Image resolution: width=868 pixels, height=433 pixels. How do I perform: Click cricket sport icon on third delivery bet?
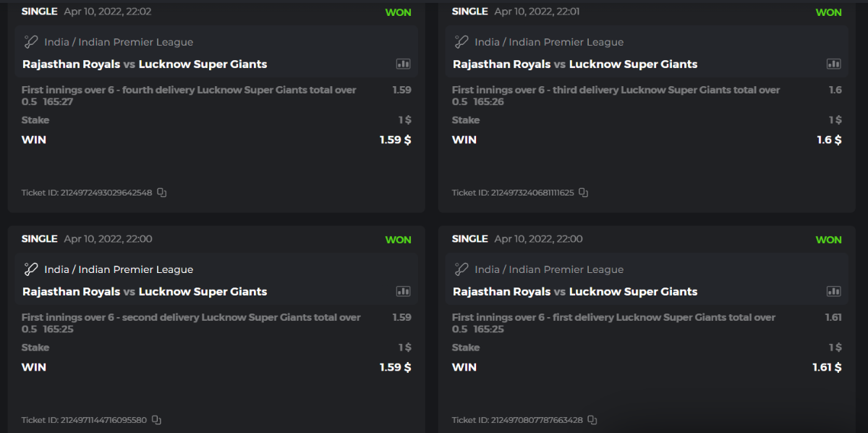click(x=461, y=42)
